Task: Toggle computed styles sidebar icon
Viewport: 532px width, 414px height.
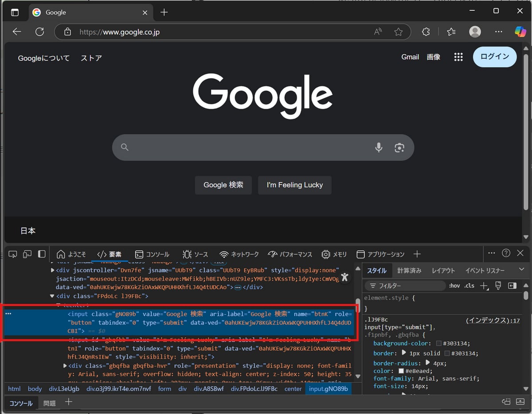Action: (512, 285)
